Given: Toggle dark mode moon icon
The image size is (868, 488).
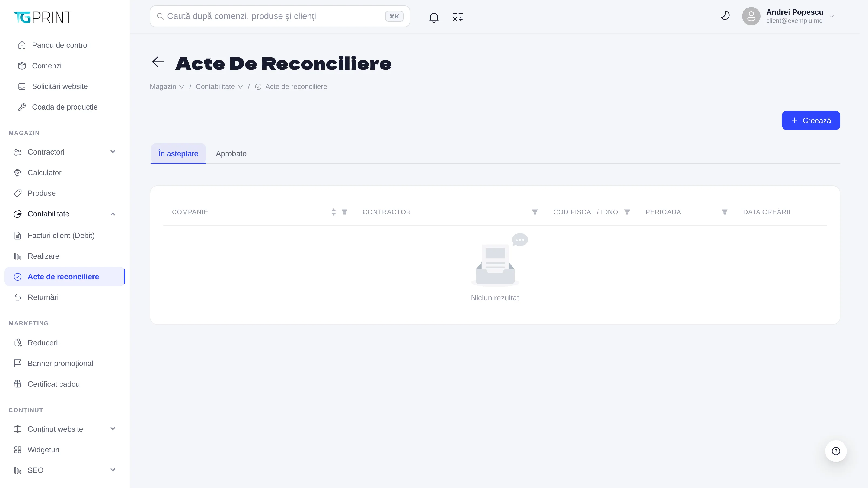Looking at the screenshot, I should click(x=725, y=15).
